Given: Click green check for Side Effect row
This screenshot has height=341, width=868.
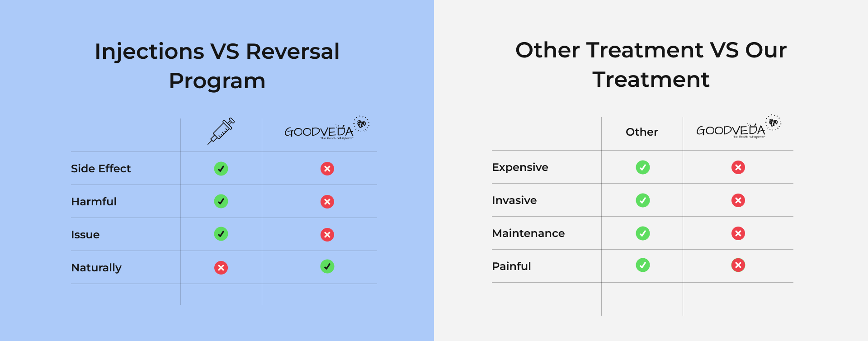Looking at the screenshot, I should (221, 169).
